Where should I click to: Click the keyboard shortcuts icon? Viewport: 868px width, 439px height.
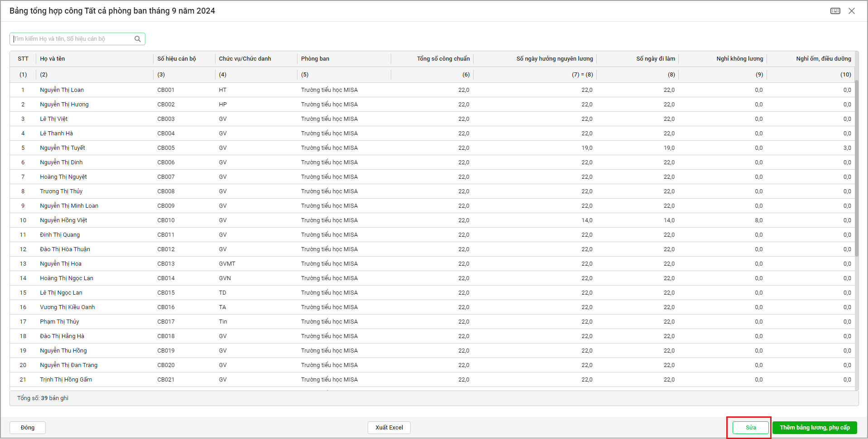(835, 11)
